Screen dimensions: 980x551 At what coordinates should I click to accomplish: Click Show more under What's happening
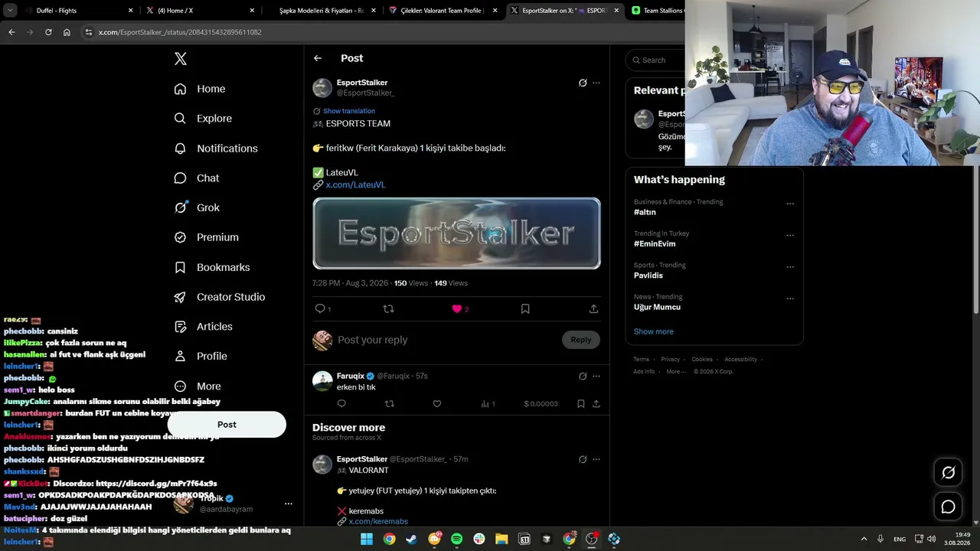pos(654,331)
